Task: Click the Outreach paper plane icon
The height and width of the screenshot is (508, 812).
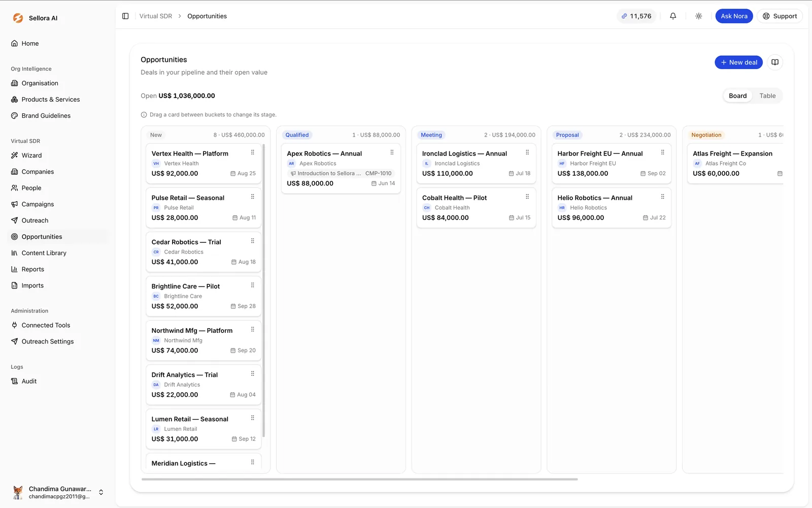Action: [x=15, y=220]
